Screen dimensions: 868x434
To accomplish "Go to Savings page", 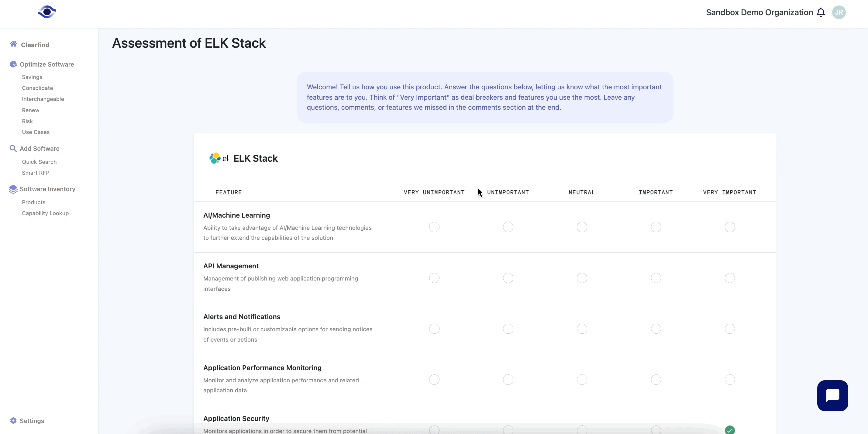I will tap(32, 77).
